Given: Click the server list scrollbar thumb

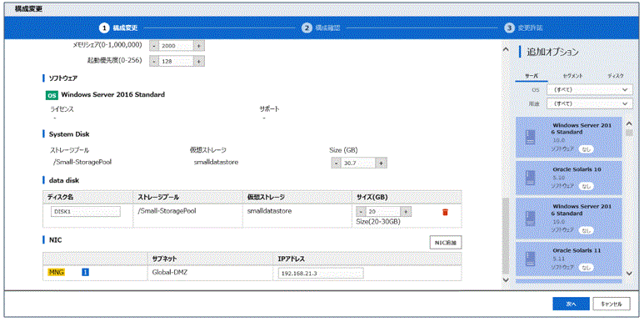Looking at the screenshot, I should (x=629, y=133).
